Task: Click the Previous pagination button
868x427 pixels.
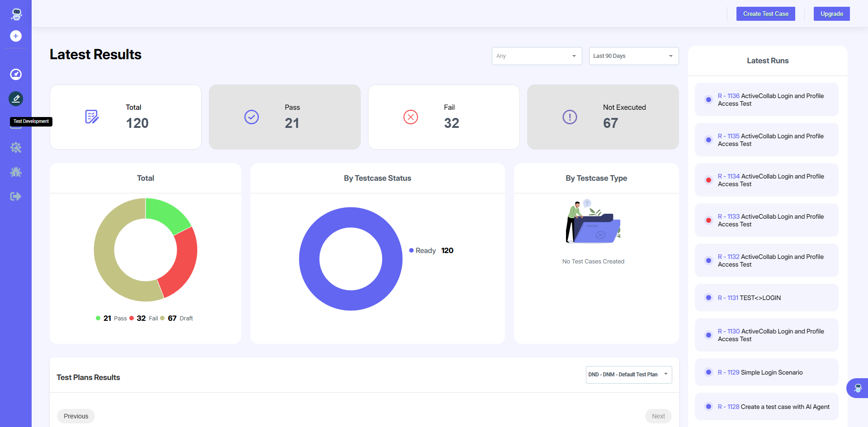Action: (76, 416)
